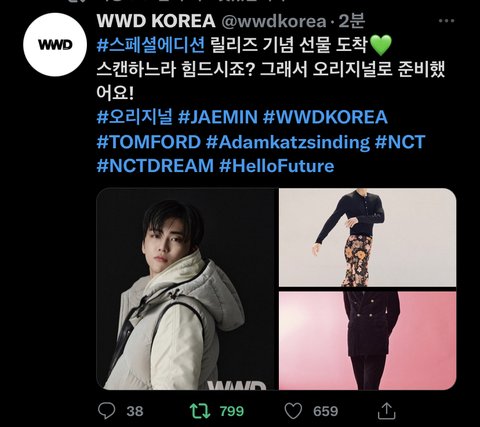The height and width of the screenshot is (427, 480).
Task: Select the #NCTDREAM hashtag
Action: (155, 166)
